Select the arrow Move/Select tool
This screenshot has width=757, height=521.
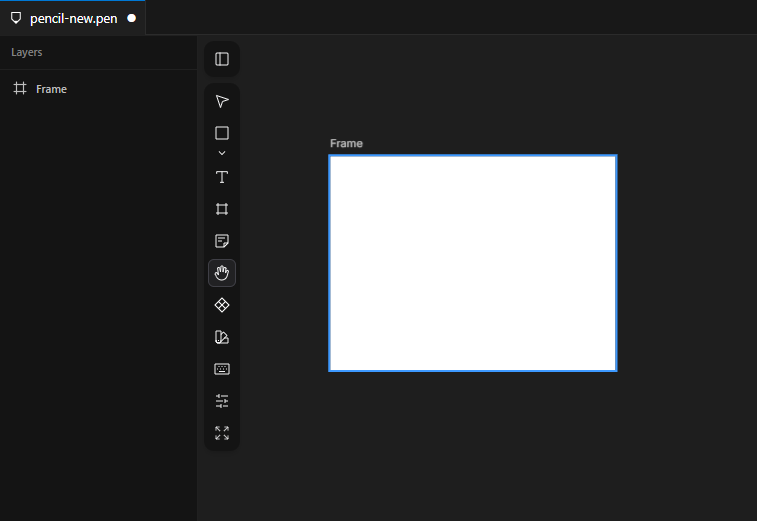(x=222, y=101)
